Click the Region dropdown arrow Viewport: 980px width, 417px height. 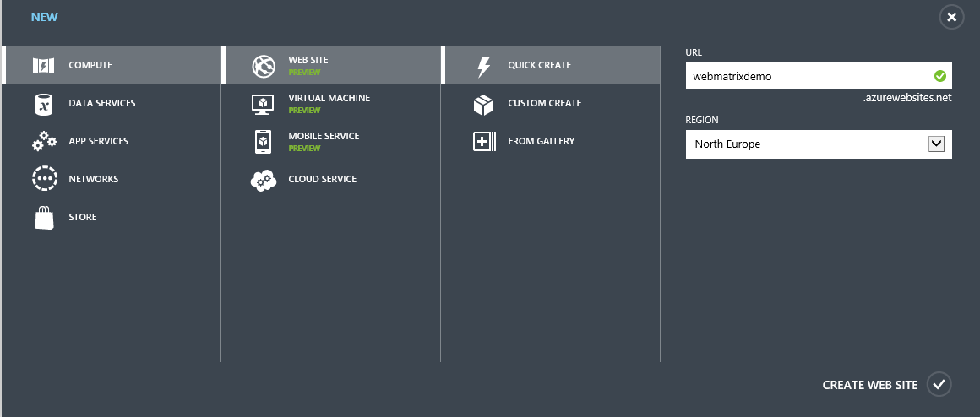click(936, 144)
